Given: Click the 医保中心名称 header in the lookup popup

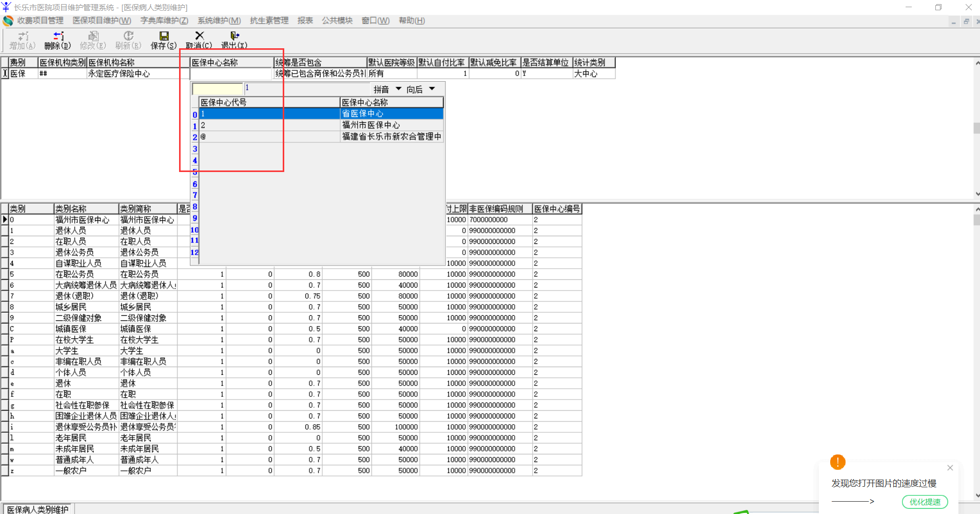Looking at the screenshot, I should (x=391, y=102).
